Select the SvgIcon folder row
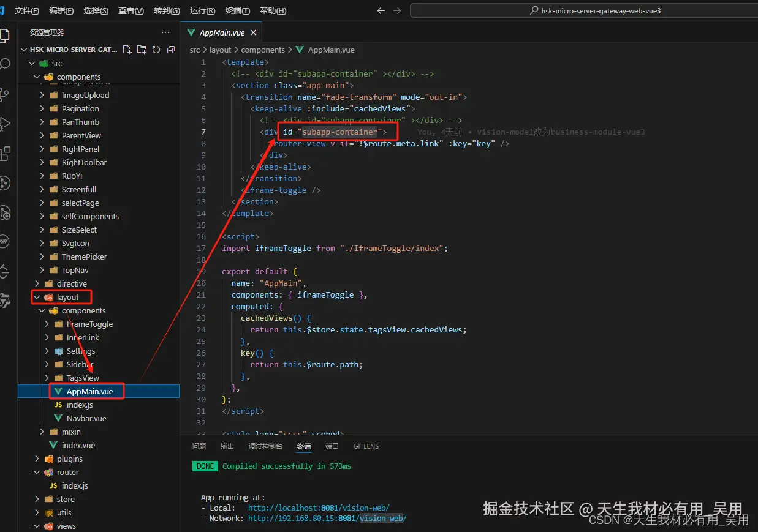This screenshot has height=532, width=758. 99,243
